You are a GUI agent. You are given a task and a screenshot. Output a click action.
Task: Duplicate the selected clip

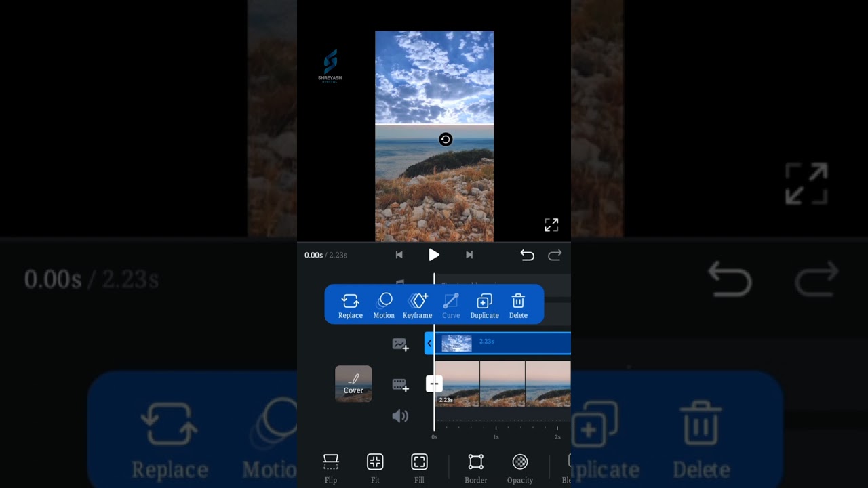click(484, 306)
